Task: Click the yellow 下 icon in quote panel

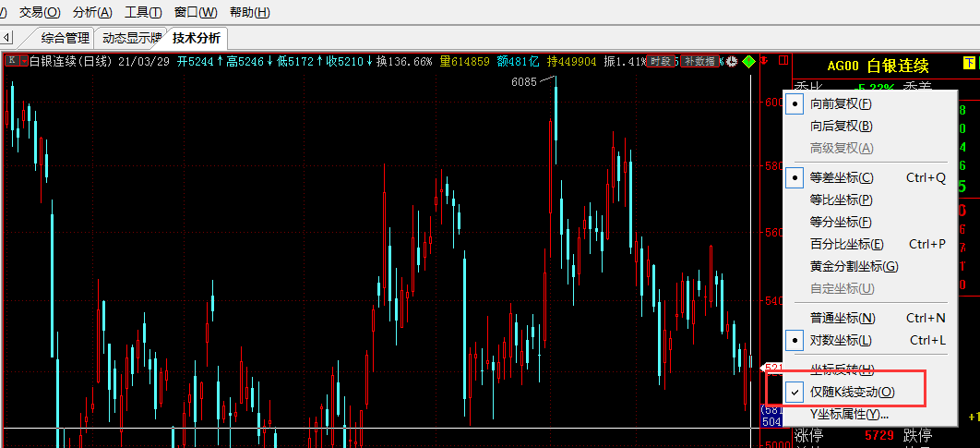Action: point(969,64)
